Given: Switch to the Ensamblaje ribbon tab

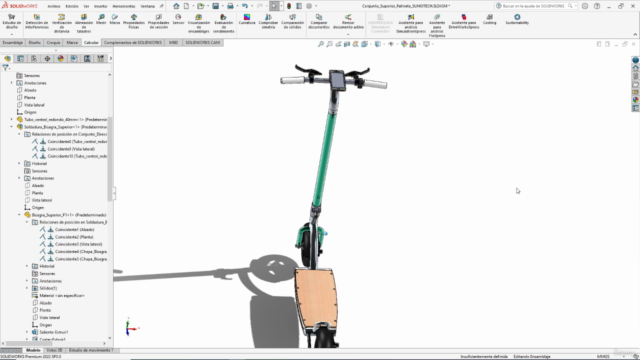Looking at the screenshot, I should pyautogui.click(x=13, y=42).
